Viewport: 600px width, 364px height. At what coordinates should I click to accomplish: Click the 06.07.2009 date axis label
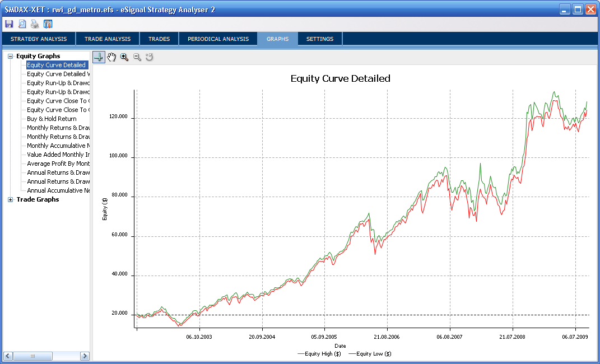tap(575, 337)
